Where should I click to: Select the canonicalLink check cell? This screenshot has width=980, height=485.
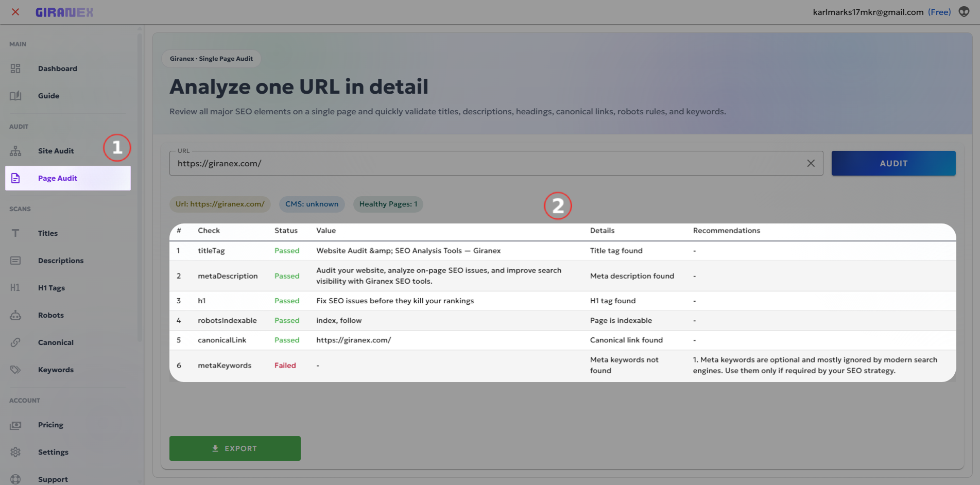click(222, 340)
